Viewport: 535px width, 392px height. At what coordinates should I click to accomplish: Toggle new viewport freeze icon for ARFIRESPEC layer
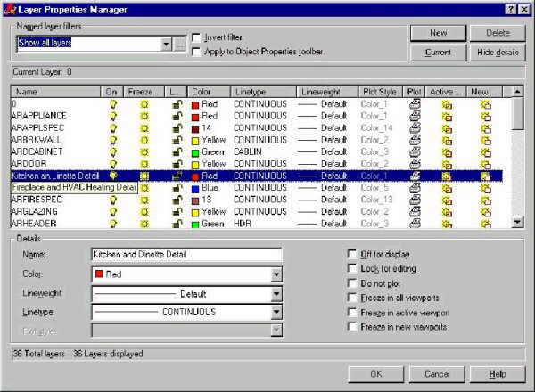[x=486, y=200]
